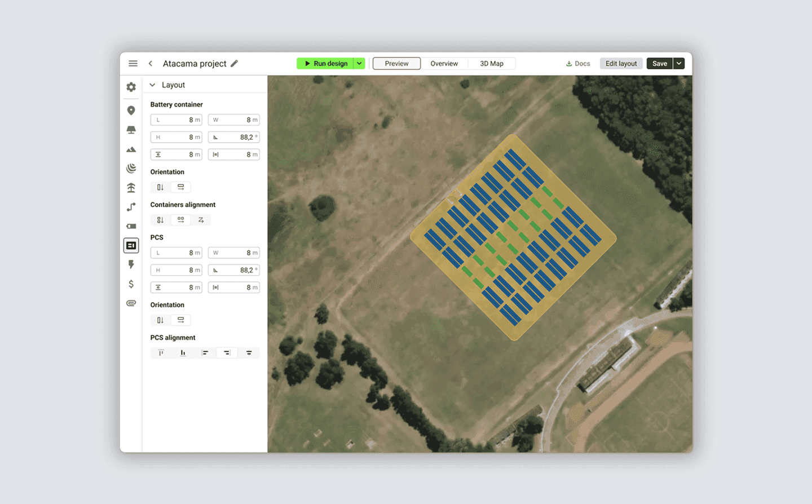Collapse the Layout section chevron
Screen dimensions: 812x504
coord(152,85)
